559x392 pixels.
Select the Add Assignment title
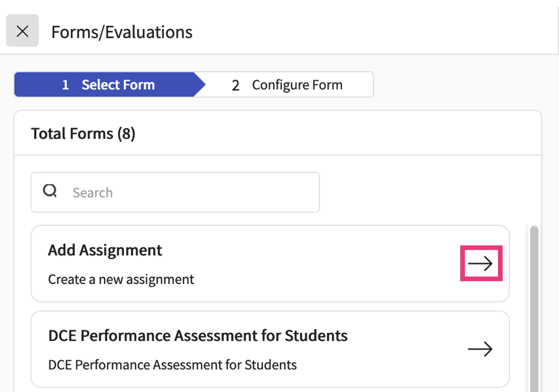pyautogui.click(x=105, y=250)
